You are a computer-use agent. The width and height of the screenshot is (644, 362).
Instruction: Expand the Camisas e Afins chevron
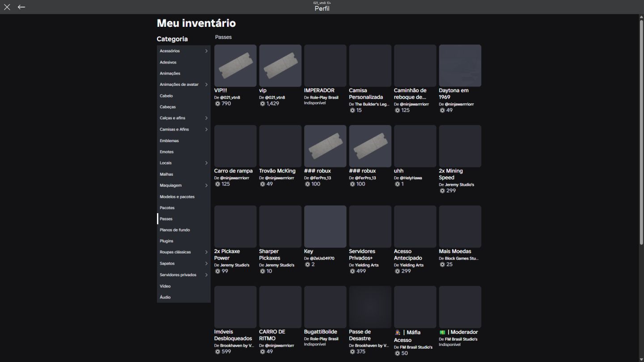pyautogui.click(x=206, y=130)
